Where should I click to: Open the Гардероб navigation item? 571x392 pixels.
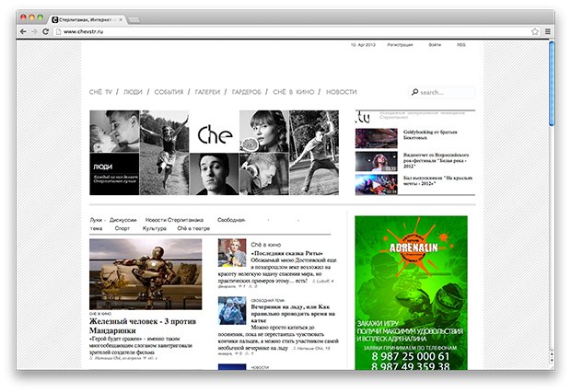click(x=247, y=92)
